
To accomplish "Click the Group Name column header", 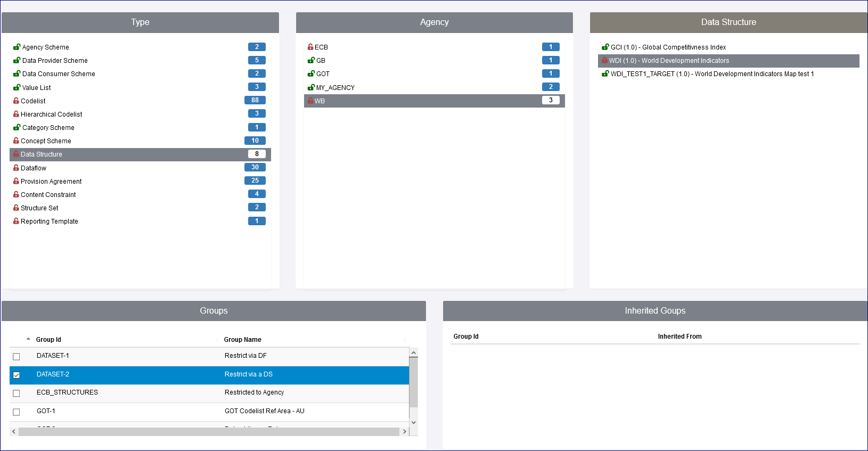I will [242, 340].
